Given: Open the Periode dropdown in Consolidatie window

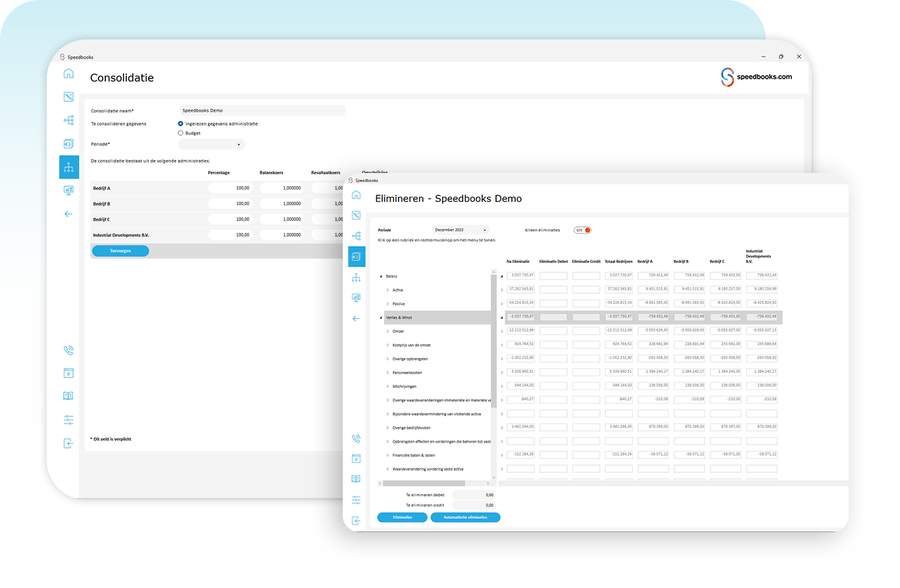Looking at the screenshot, I should click(211, 144).
